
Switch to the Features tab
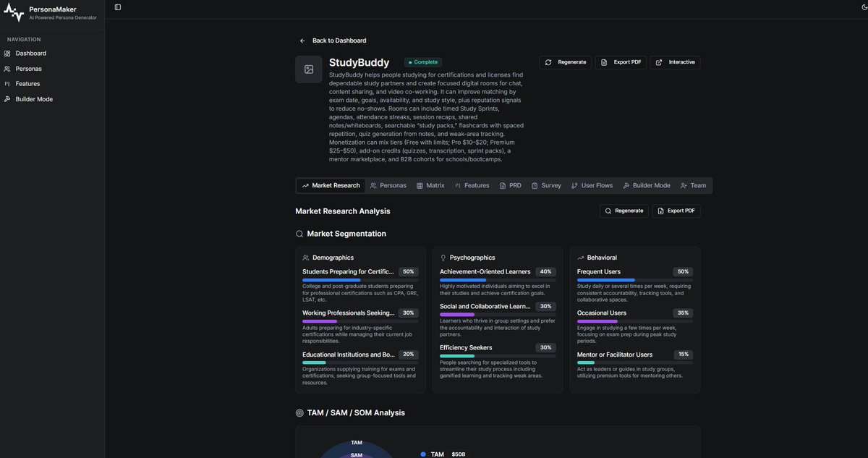pos(472,186)
